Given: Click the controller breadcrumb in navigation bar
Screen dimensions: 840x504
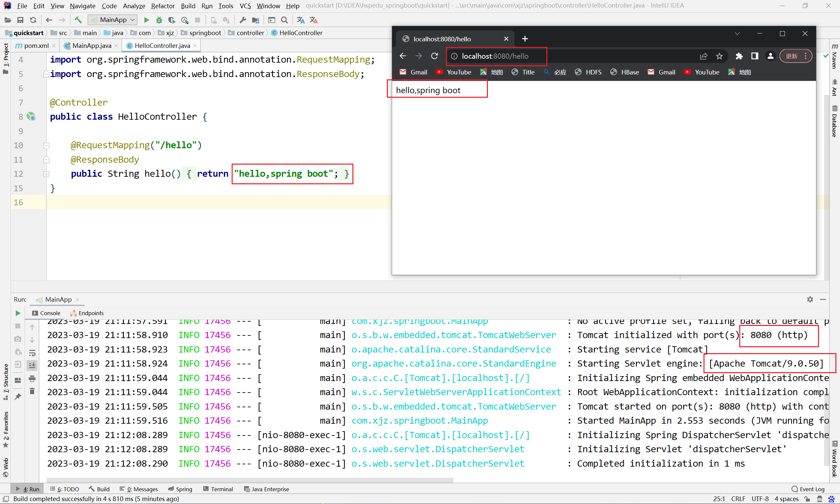Looking at the screenshot, I should pyautogui.click(x=246, y=32).
